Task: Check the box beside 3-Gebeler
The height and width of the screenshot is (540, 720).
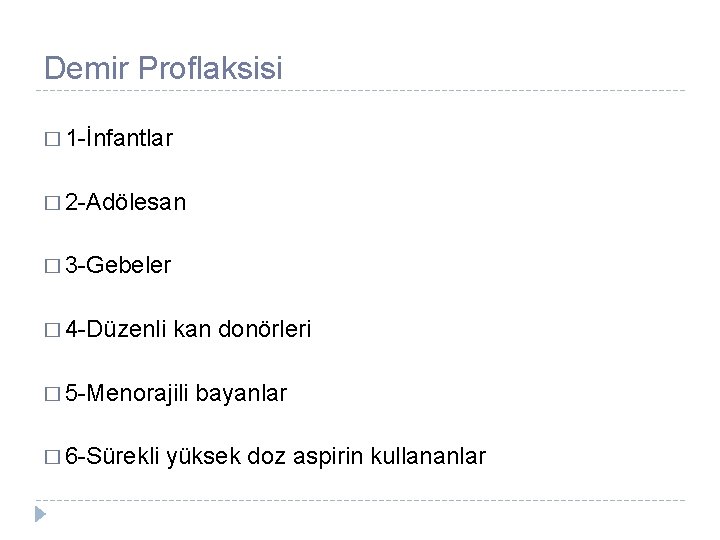Action: (x=52, y=266)
